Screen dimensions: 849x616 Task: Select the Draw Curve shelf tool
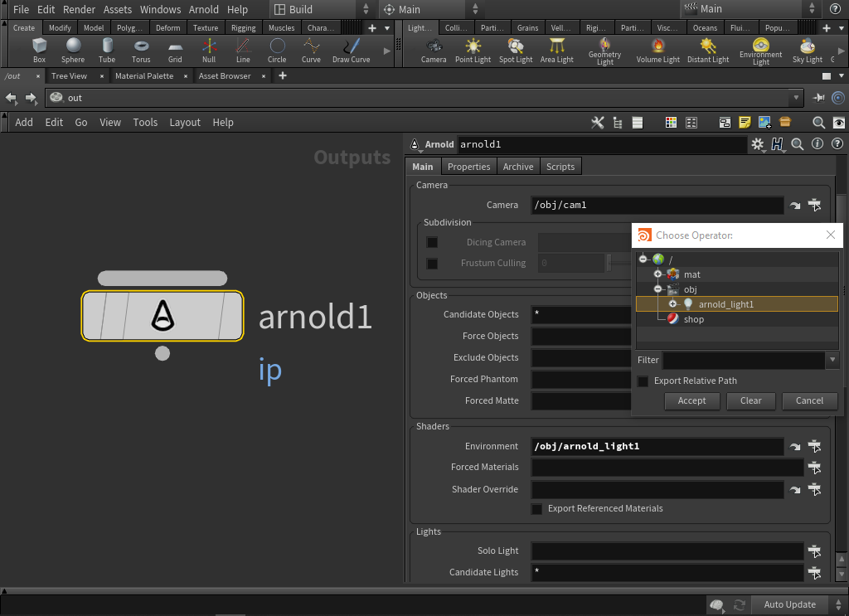(x=351, y=51)
